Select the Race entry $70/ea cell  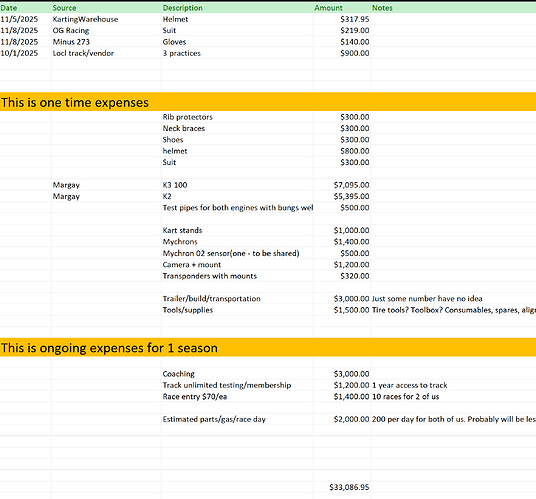pos(237,396)
